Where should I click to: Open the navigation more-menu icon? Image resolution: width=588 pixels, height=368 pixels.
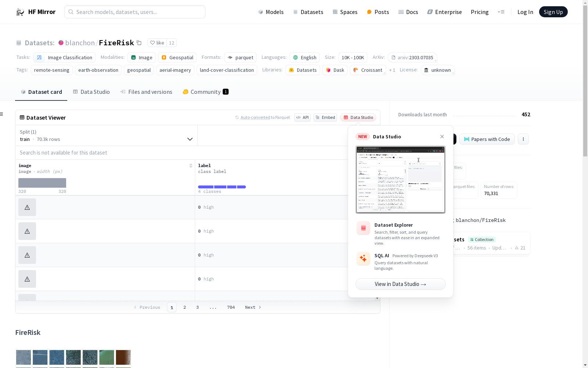(x=501, y=12)
